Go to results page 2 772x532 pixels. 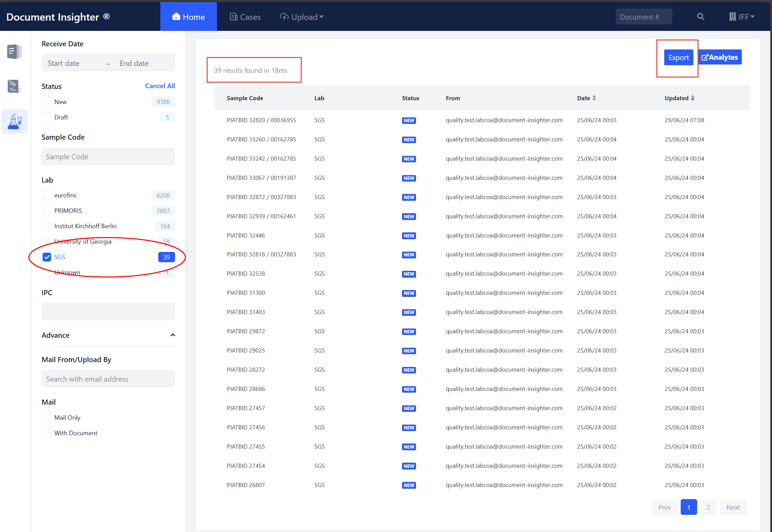tap(708, 507)
